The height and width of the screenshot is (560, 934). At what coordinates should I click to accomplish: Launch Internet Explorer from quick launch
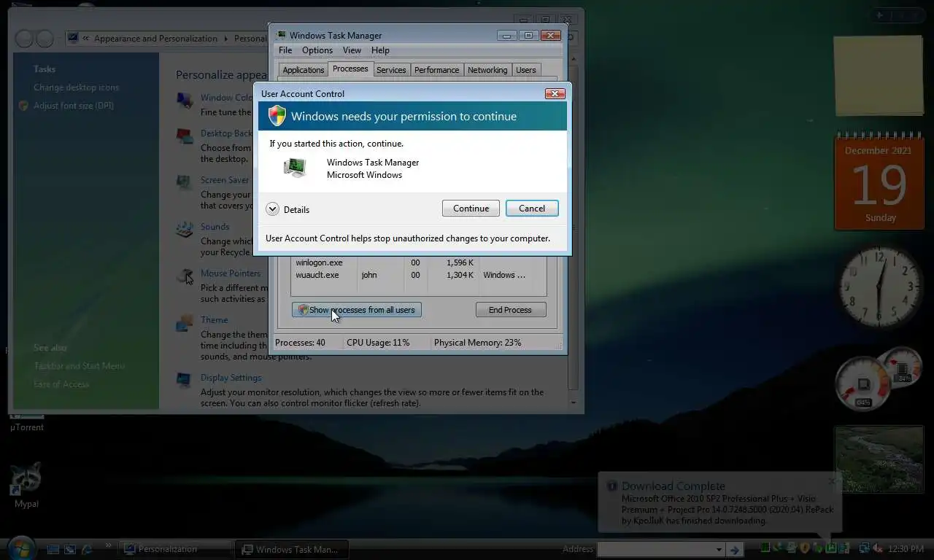click(x=88, y=549)
